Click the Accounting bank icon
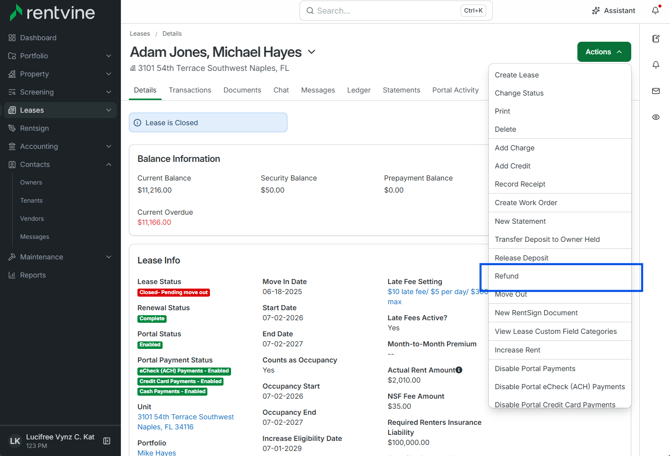 coord(12,146)
